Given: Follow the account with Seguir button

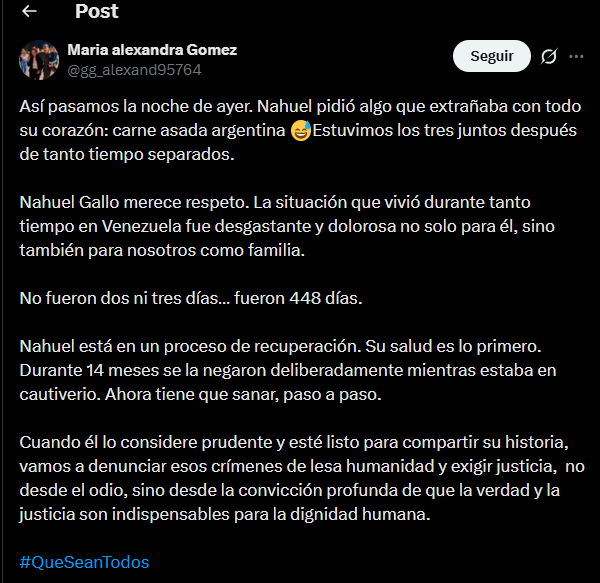Looking at the screenshot, I should click(492, 56).
